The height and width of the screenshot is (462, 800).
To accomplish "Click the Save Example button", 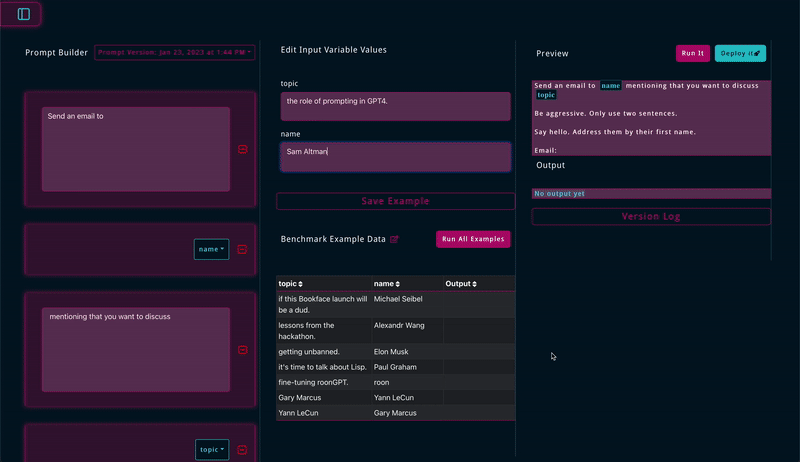I will coord(395,201).
